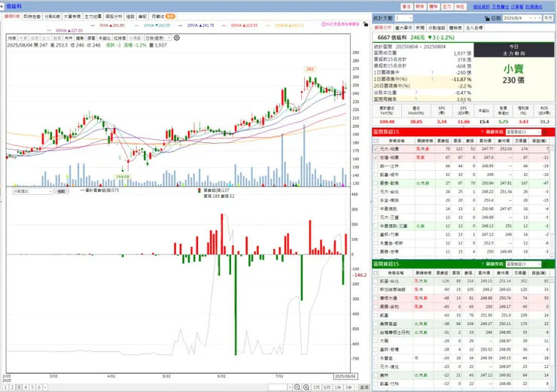Click the 今天 button

coord(549,18)
